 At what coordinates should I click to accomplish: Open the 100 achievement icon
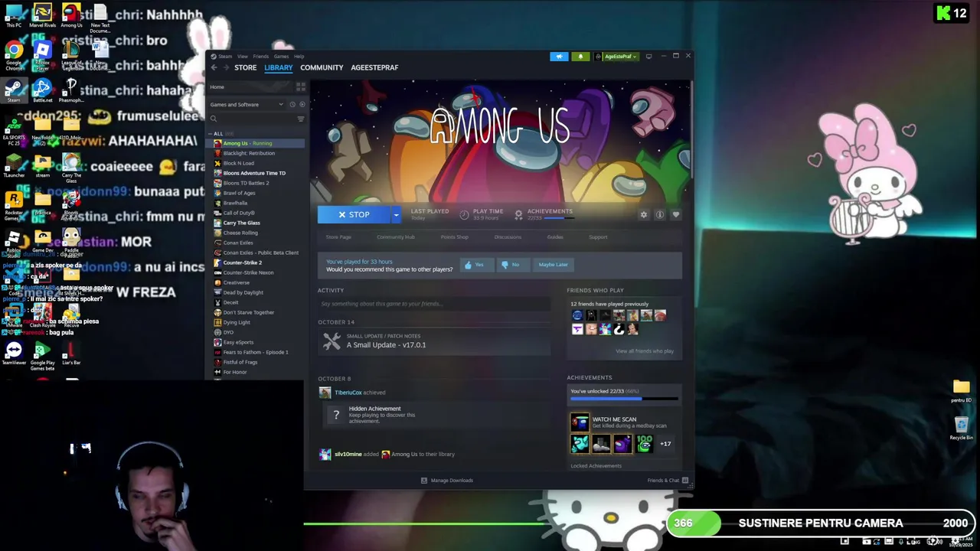click(x=644, y=444)
